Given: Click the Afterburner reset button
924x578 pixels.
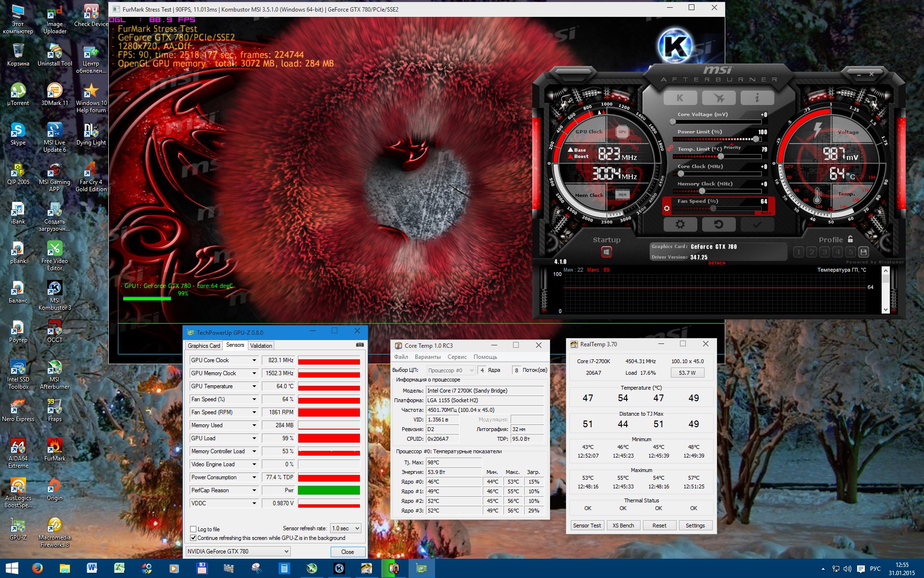Looking at the screenshot, I should (719, 224).
